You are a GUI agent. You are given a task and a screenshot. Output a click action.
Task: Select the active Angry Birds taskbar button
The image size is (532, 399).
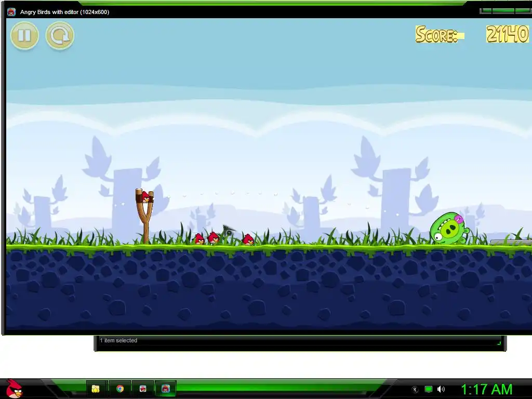166,389
